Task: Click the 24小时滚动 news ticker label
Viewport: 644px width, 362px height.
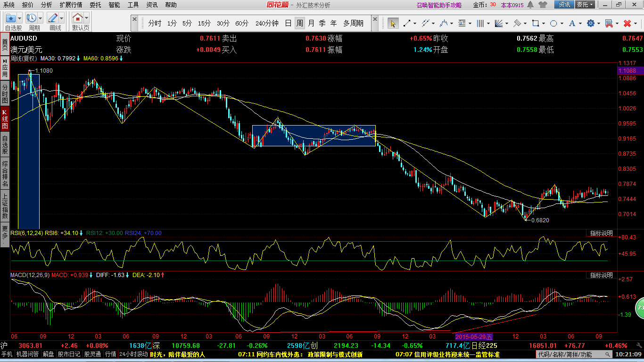Action: pos(133,354)
